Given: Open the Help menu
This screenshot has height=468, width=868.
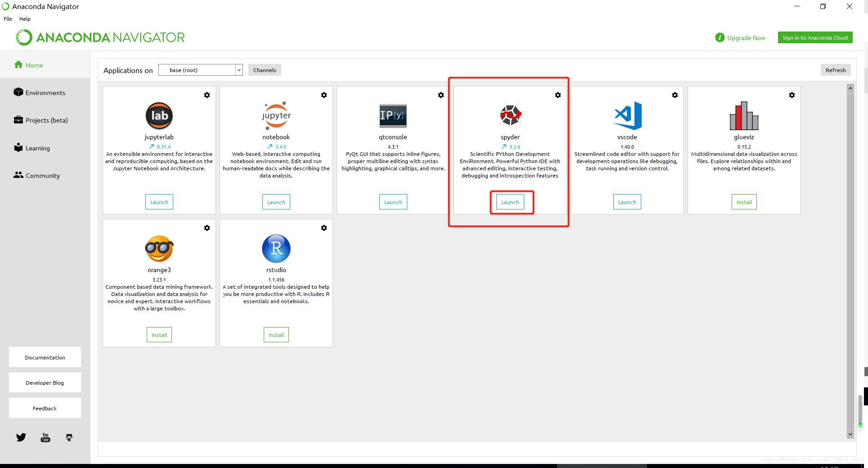Looking at the screenshot, I should (x=25, y=19).
